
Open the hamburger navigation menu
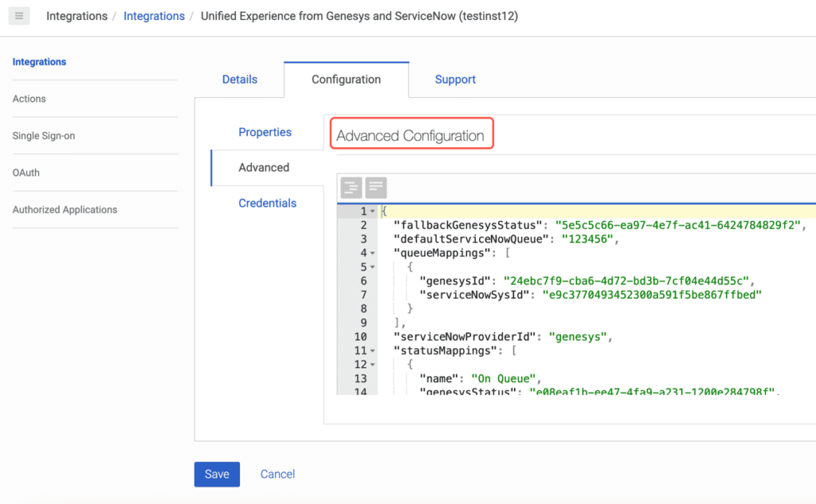(x=19, y=16)
